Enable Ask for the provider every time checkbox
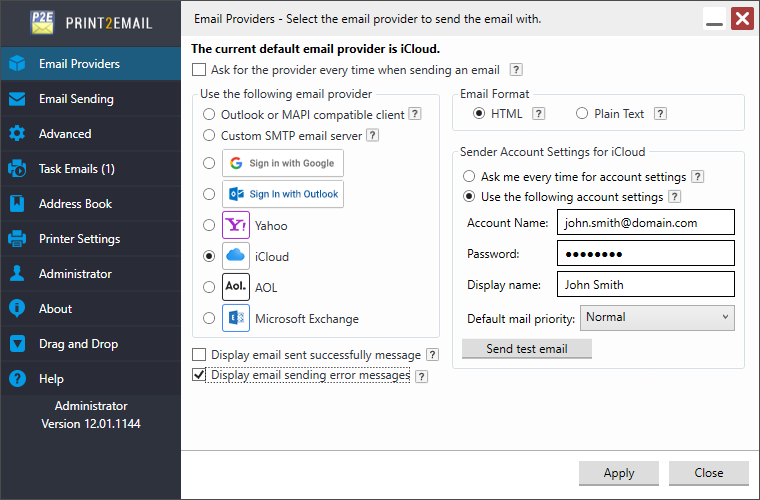This screenshot has height=500, width=760. 199,70
